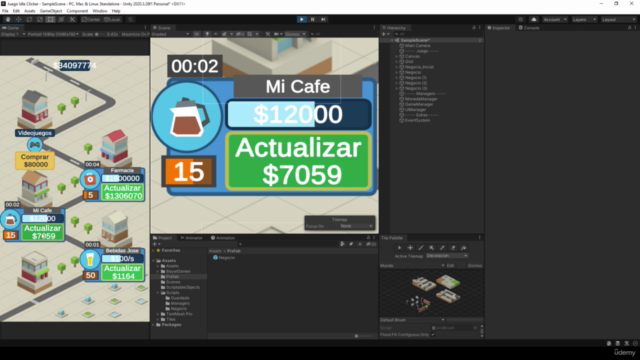Open the File menu
The image size is (640, 360).
click(x=5, y=11)
